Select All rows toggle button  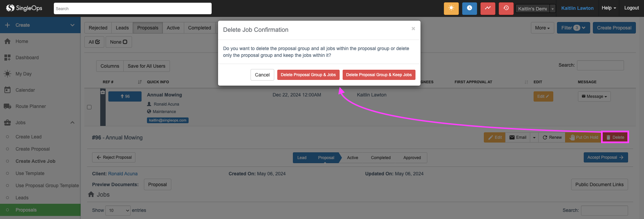pyautogui.click(x=94, y=42)
